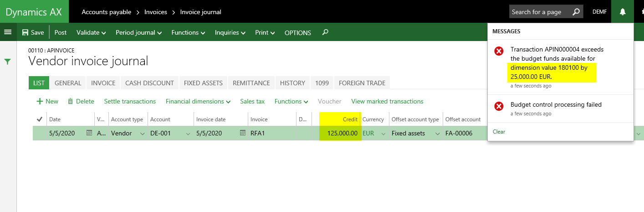644x212 pixels.
Task: Switch to the GENERAL tab
Action: (x=68, y=83)
